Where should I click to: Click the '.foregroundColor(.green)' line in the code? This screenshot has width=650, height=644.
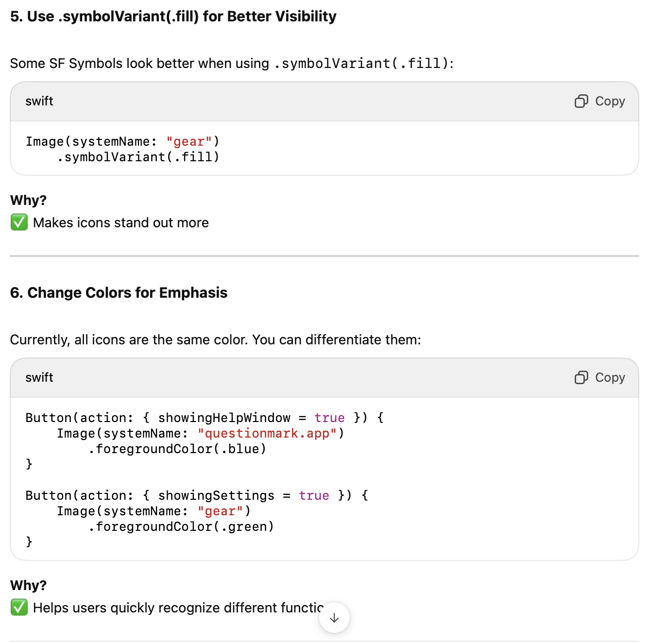point(180,526)
